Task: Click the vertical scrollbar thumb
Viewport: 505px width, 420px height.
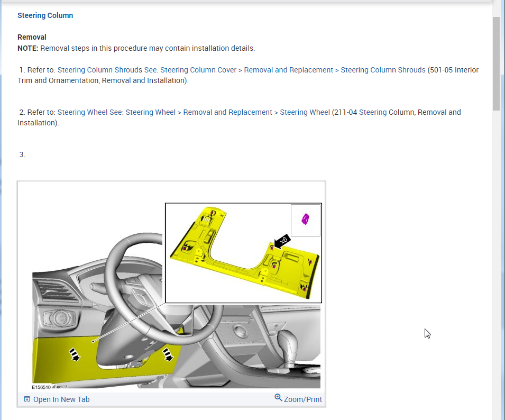Action: tap(496, 64)
